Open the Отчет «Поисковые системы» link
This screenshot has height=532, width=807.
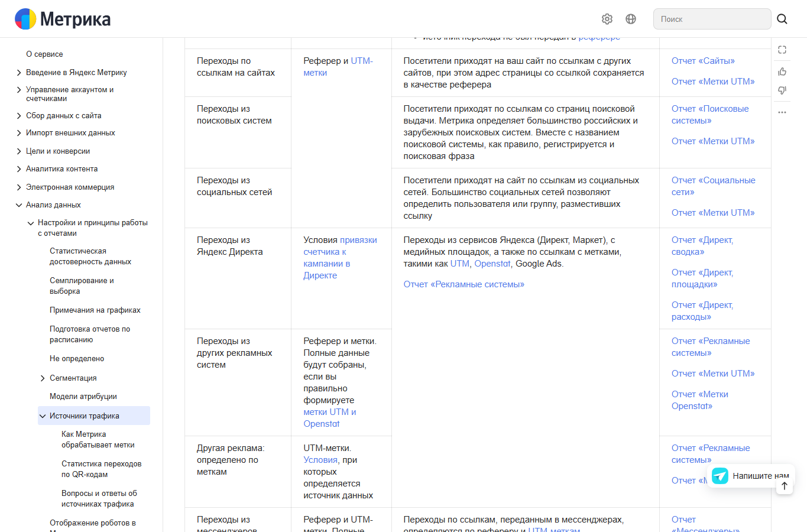coord(710,115)
